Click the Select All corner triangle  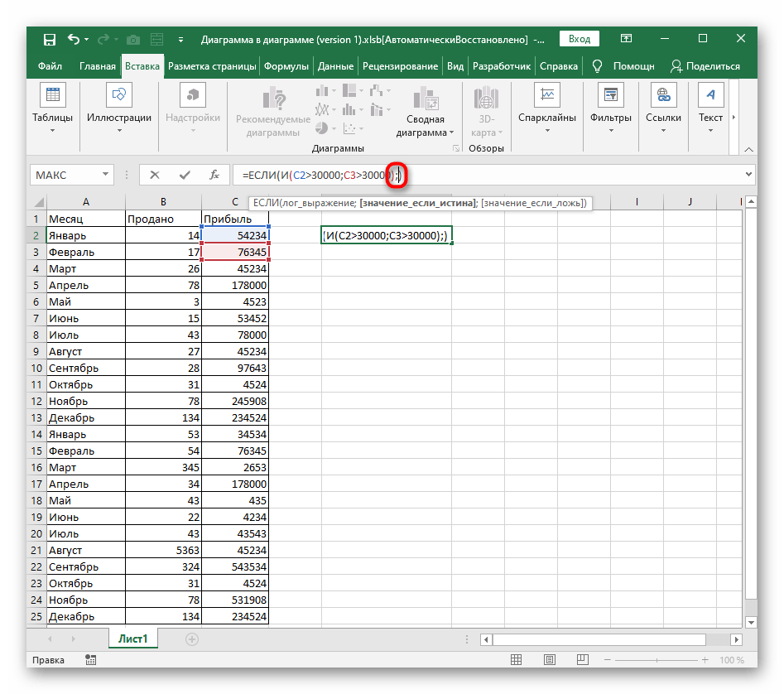38,202
